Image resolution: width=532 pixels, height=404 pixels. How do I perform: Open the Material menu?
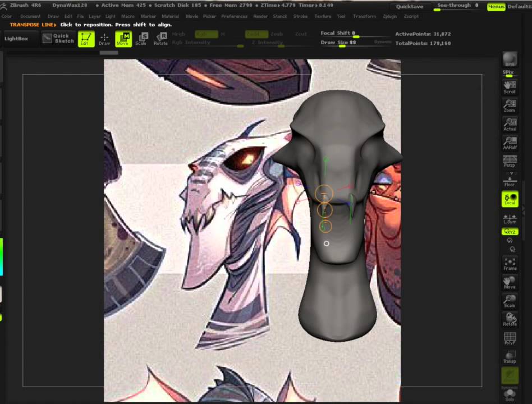pos(170,16)
